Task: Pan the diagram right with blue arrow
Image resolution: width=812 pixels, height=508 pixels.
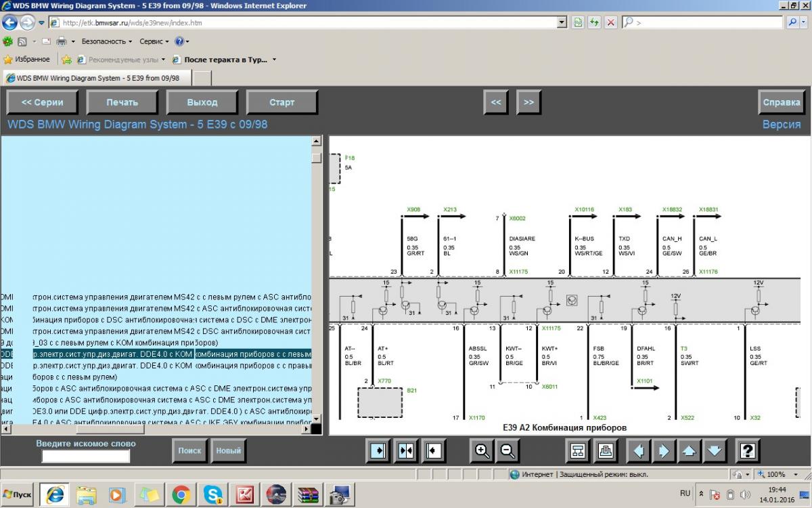Action: (663, 450)
